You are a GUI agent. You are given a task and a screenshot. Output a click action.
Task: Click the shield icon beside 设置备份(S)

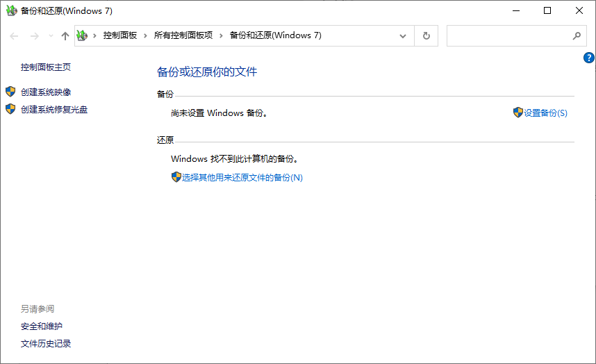518,113
